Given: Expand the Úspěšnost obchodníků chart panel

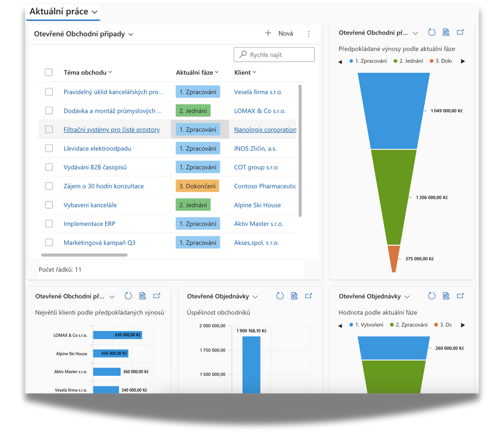Looking at the screenshot, I should 309,296.
